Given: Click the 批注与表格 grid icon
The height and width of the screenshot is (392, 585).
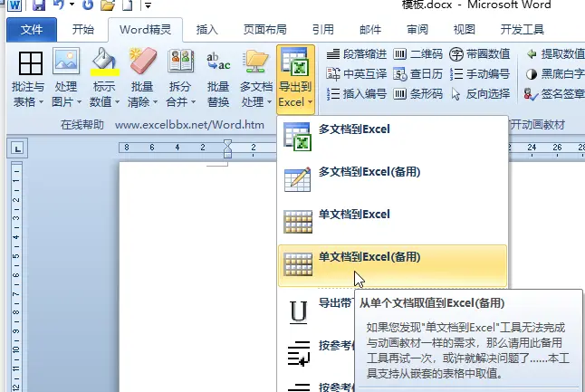Looking at the screenshot, I should click(x=30, y=63).
